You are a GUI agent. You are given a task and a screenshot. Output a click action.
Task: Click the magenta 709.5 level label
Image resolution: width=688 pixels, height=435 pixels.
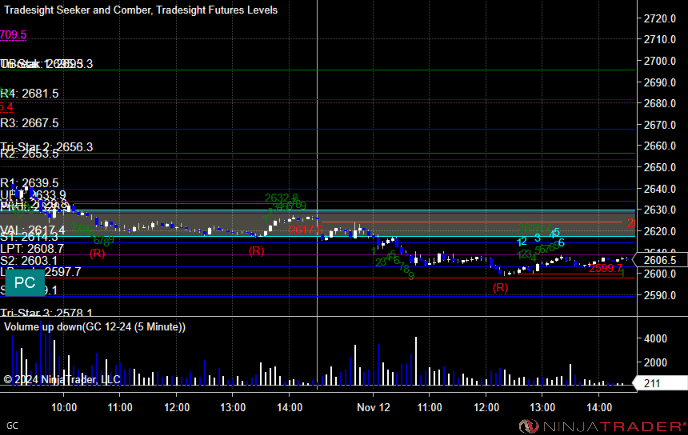click(13, 34)
